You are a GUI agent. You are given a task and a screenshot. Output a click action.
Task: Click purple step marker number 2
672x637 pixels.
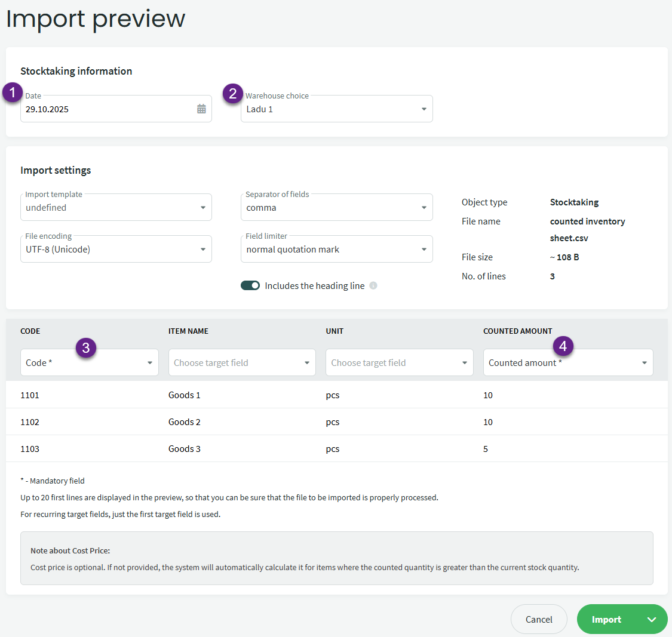pos(232,93)
